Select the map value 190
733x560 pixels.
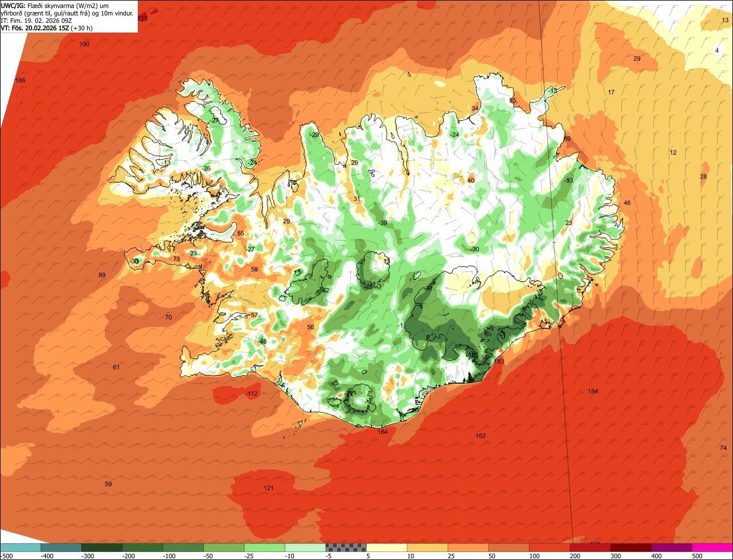(84, 44)
